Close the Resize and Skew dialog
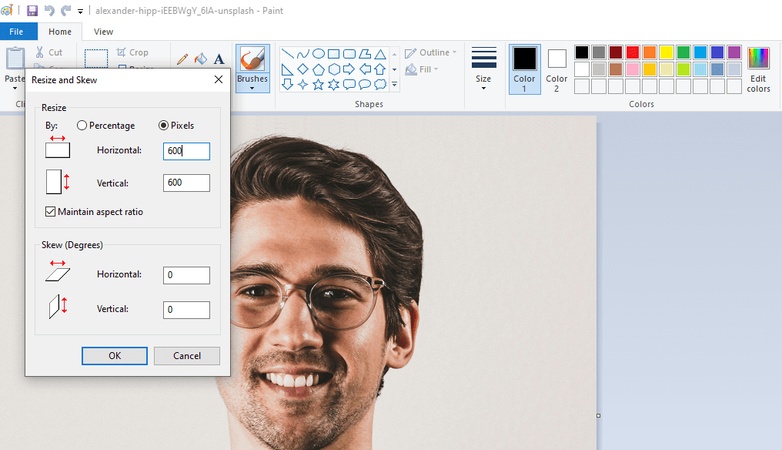Screen dimensions: 782x450 point(218,79)
